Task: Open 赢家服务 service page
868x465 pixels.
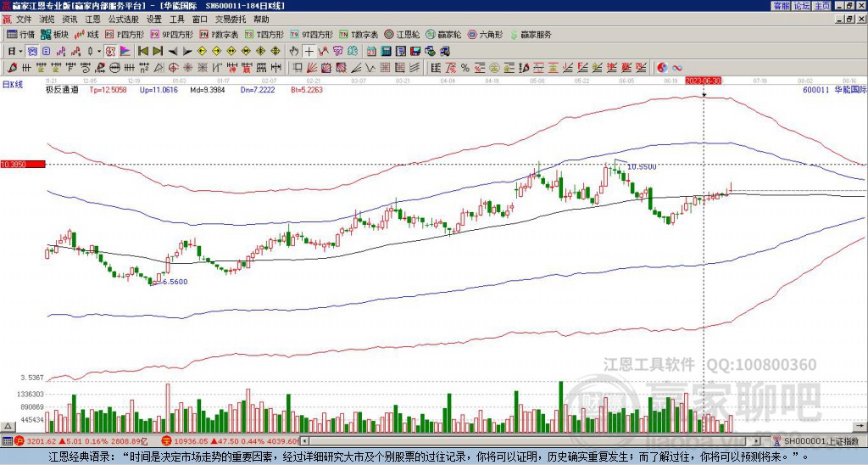Action: tap(531, 34)
